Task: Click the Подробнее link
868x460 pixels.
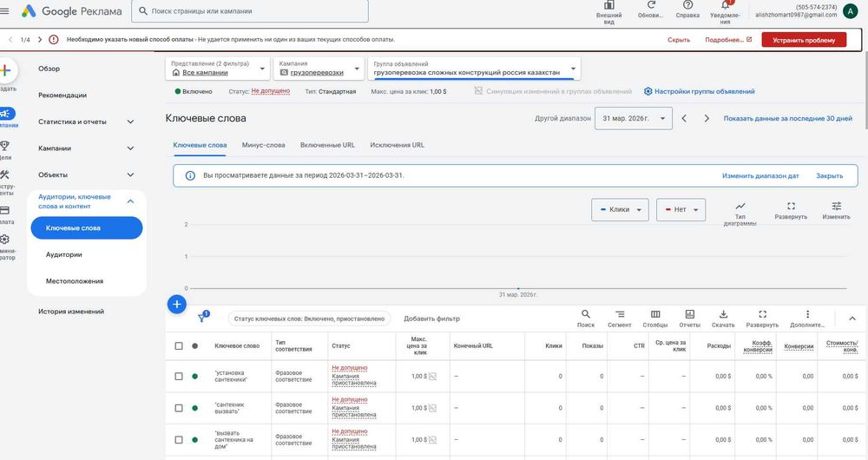Action: [x=728, y=40]
